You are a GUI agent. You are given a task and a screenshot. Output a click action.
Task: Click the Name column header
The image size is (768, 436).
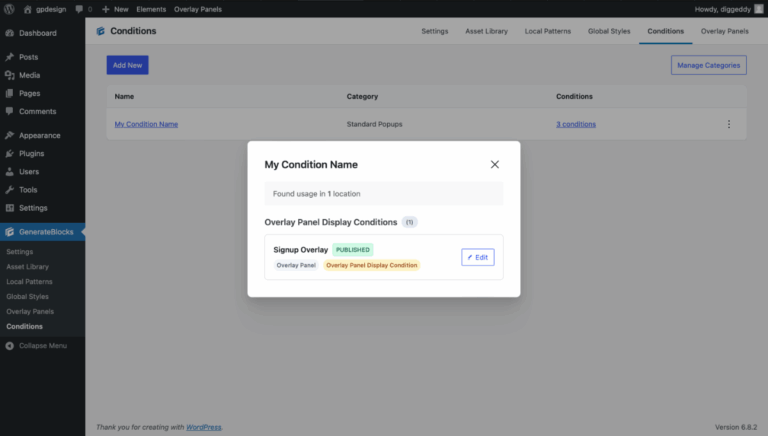(124, 97)
